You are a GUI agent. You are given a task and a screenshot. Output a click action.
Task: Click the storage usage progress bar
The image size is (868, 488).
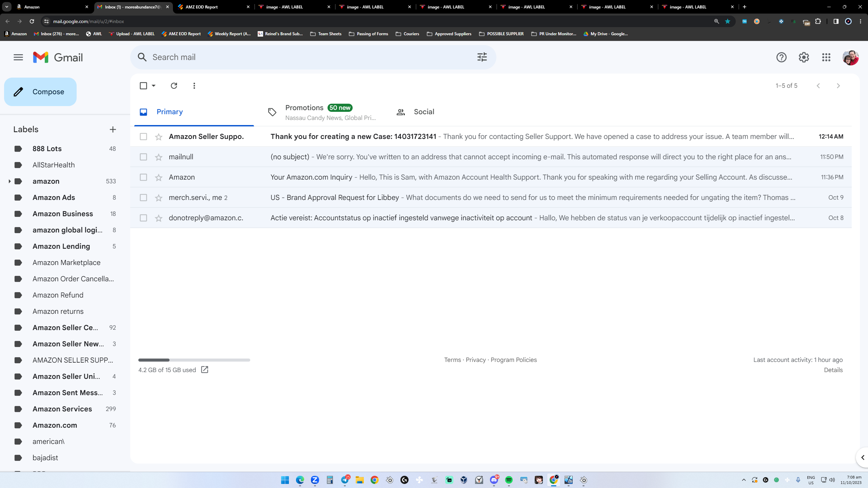pyautogui.click(x=194, y=360)
